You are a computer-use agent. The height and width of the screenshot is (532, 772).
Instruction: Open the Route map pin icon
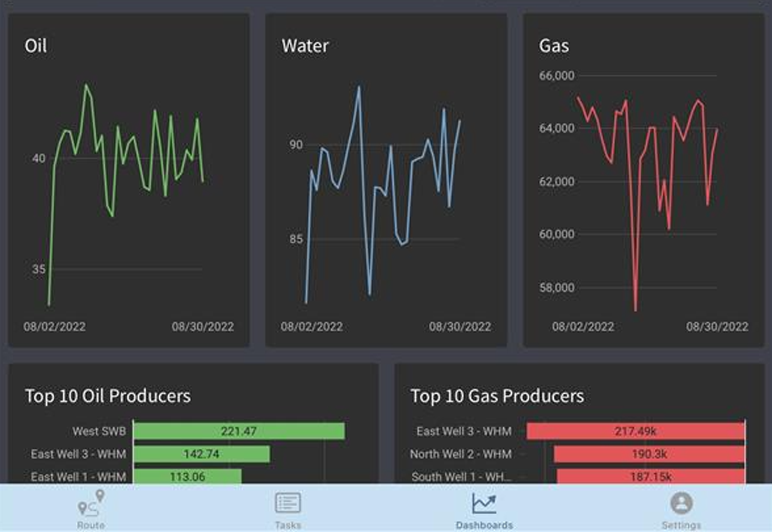tap(91, 503)
